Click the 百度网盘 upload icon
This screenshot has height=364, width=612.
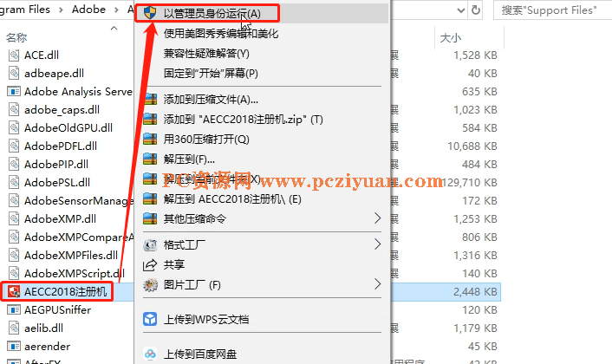pos(150,354)
